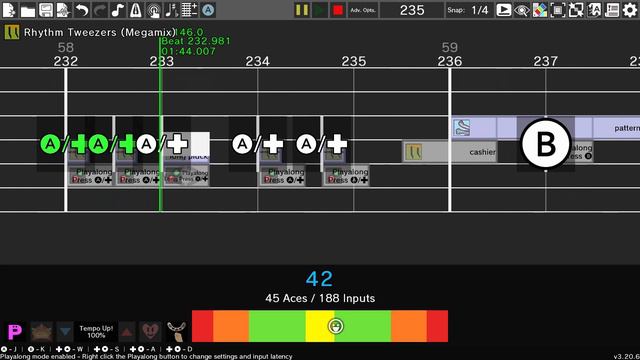Click the timing accuracy color bar face

pyautogui.click(x=336, y=326)
